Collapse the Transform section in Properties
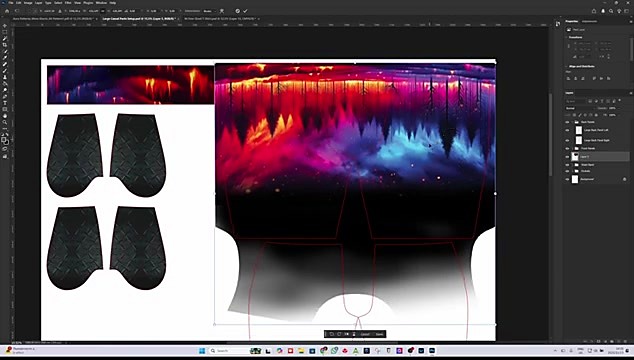The width and height of the screenshot is (634, 360). [x=566, y=37]
